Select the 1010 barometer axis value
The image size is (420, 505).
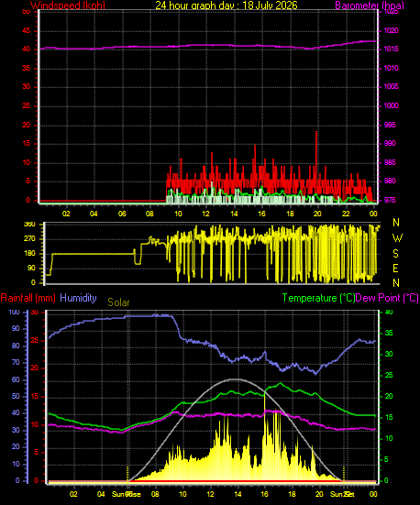[x=391, y=68]
